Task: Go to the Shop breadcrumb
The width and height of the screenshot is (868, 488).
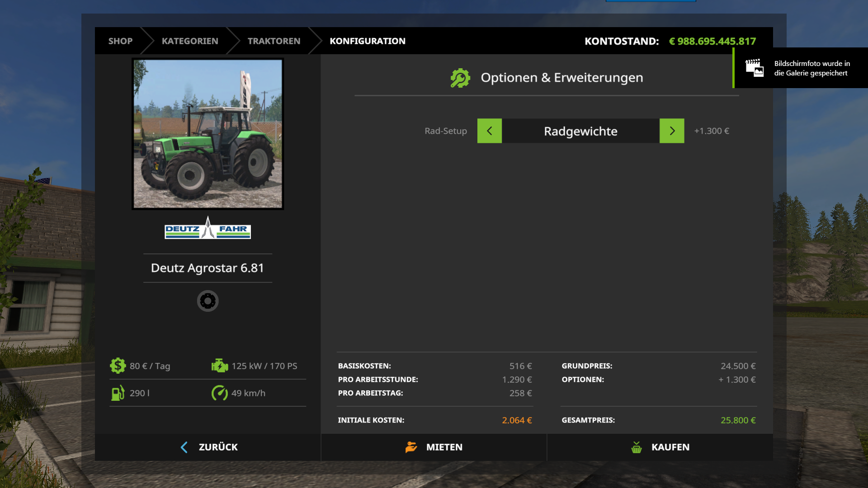Action: (120, 41)
